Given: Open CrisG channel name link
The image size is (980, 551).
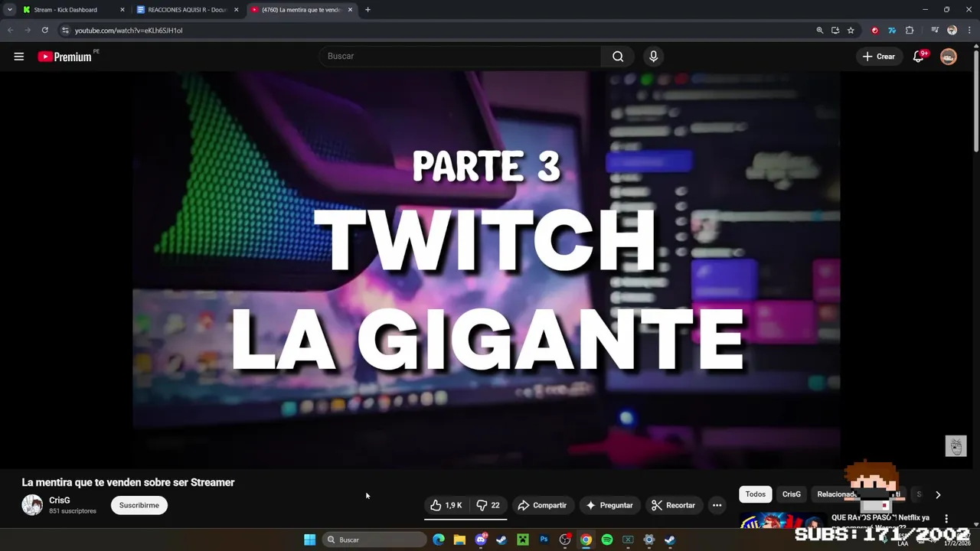Looking at the screenshot, I should [60, 500].
